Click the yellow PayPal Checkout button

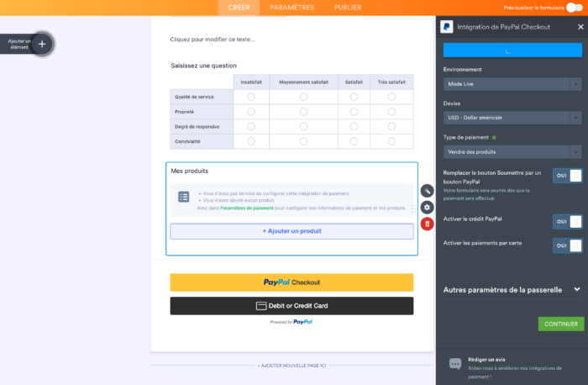291,282
